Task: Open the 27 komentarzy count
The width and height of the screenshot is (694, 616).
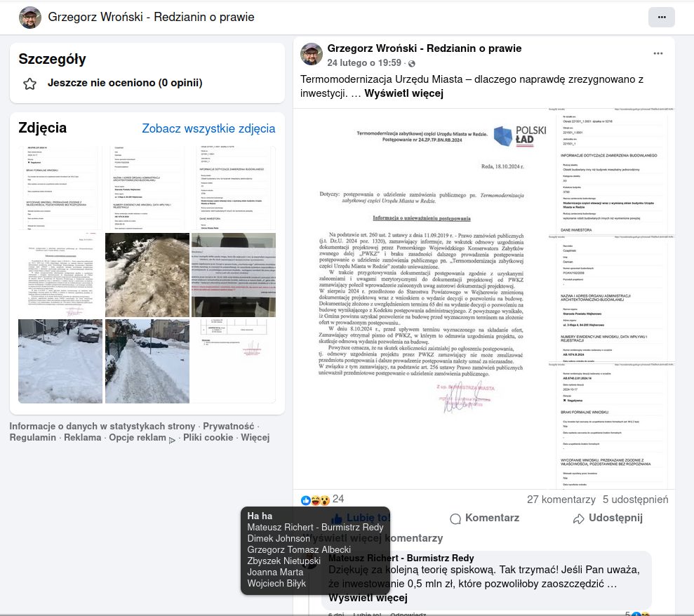Action: (x=561, y=500)
